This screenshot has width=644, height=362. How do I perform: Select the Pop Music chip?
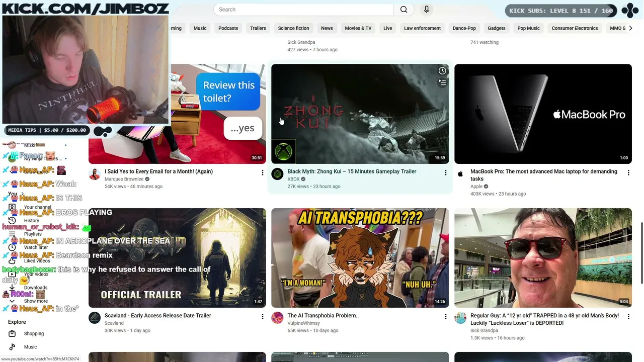[x=528, y=28]
